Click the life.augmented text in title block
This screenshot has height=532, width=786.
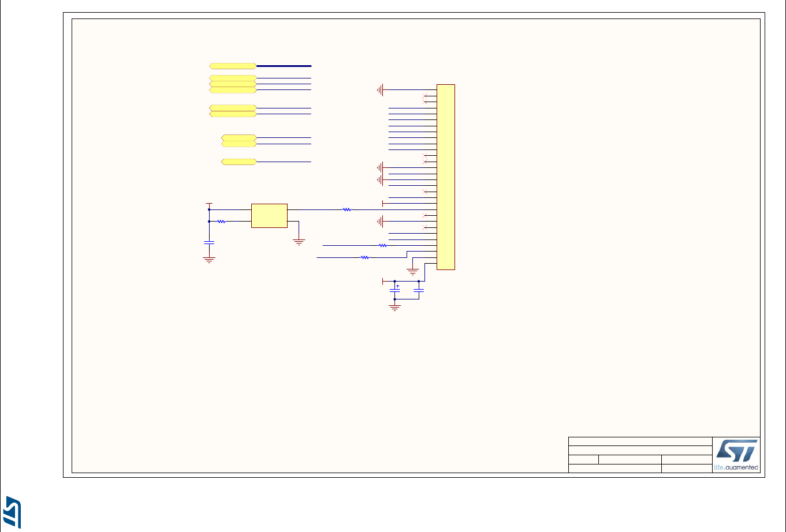[x=736, y=468]
